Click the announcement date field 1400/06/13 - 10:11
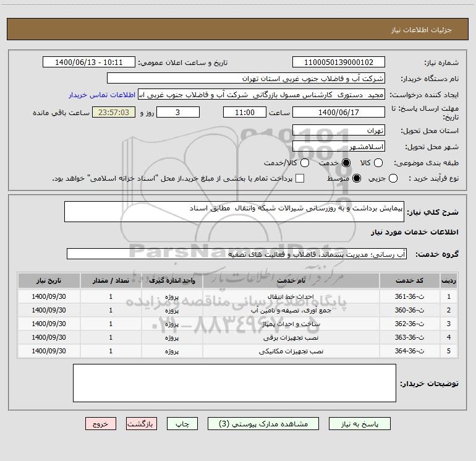The image size is (476, 461). 89,62
